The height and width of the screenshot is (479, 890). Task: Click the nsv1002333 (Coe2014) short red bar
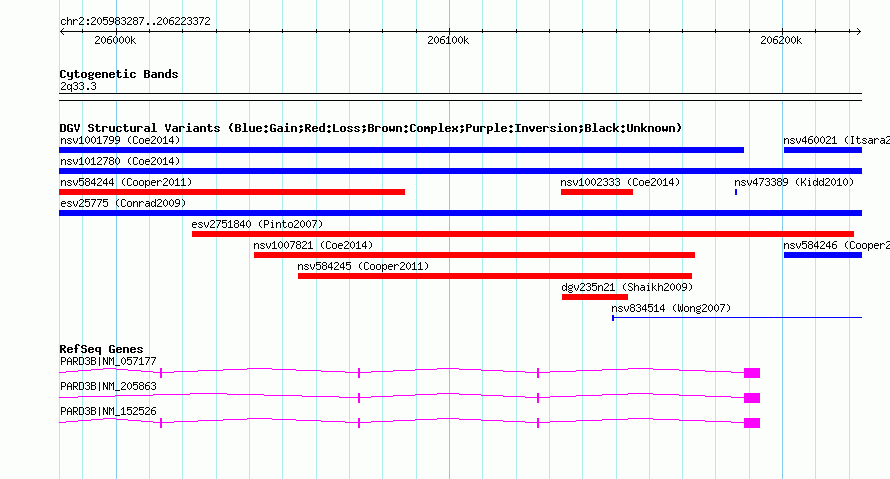(x=597, y=192)
